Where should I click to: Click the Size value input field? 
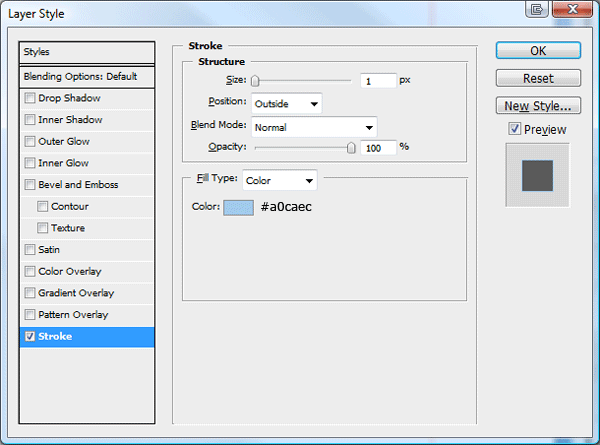point(378,81)
